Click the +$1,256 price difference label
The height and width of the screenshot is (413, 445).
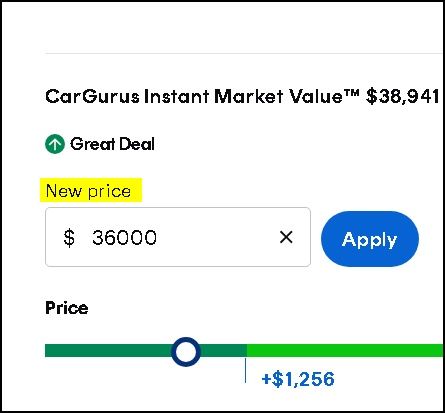coord(298,379)
